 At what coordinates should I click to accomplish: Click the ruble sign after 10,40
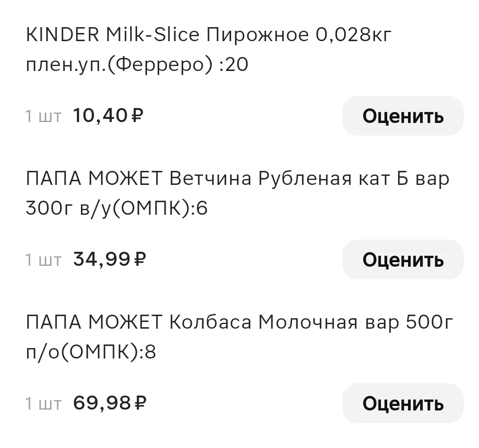(x=137, y=116)
